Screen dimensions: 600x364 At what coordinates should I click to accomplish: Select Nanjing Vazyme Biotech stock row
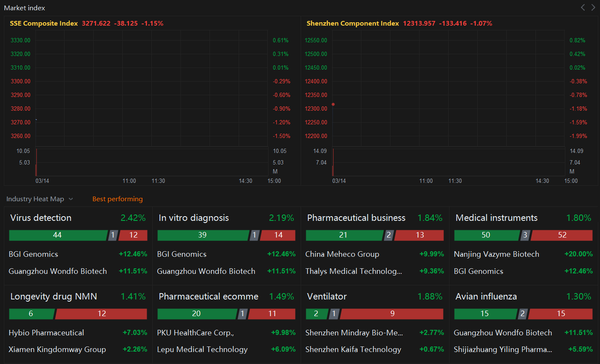click(523, 254)
